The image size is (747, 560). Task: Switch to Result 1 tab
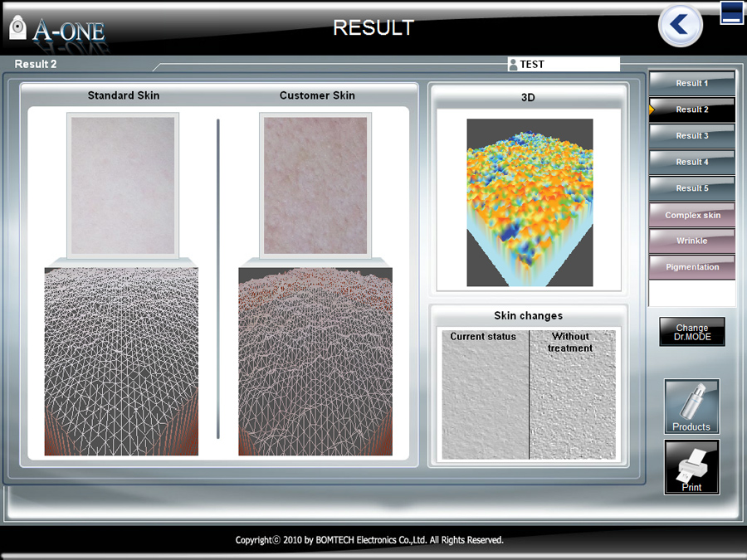[x=691, y=83]
